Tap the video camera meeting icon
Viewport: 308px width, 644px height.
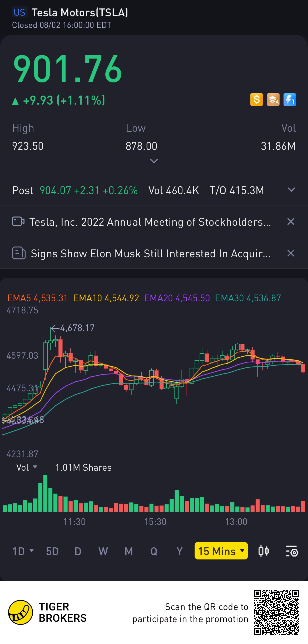tap(18, 222)
